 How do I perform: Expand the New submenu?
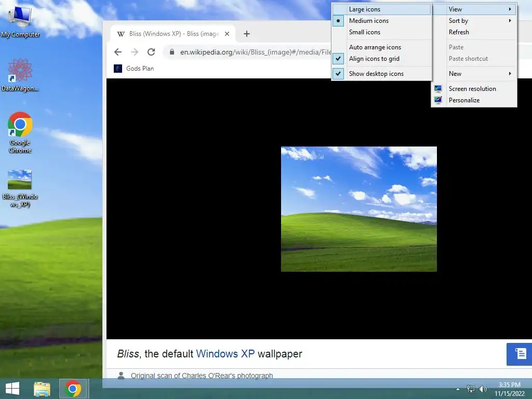(474, 74)
